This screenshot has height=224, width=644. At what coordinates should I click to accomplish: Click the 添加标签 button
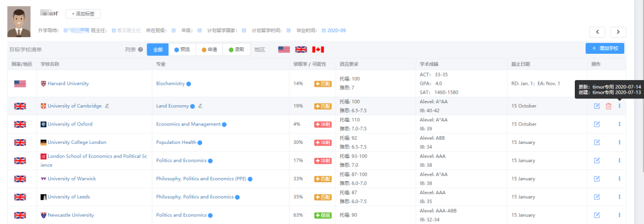click(83, 14)
